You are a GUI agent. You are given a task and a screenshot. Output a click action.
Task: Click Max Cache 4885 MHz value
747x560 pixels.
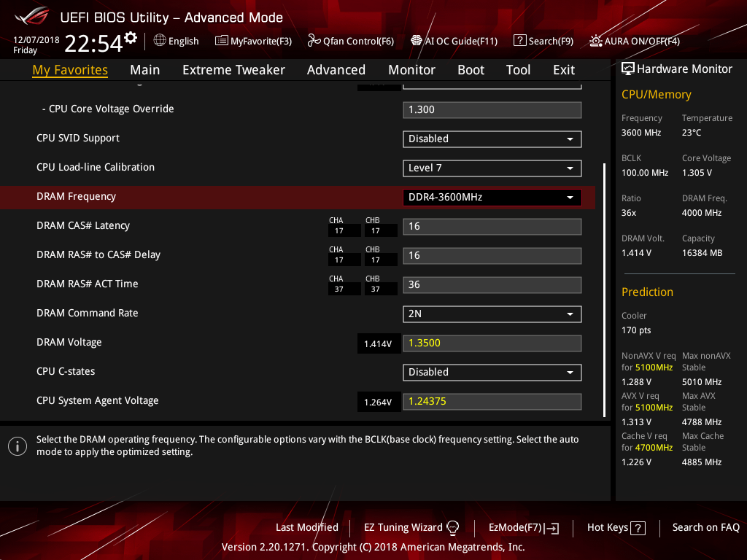pos(701,462)
